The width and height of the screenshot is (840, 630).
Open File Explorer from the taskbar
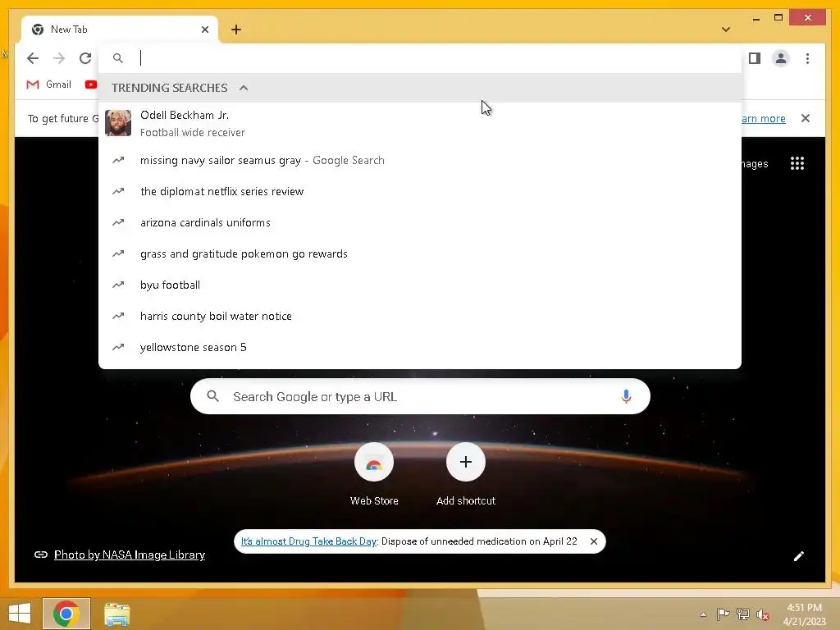(x=116, y=614)
